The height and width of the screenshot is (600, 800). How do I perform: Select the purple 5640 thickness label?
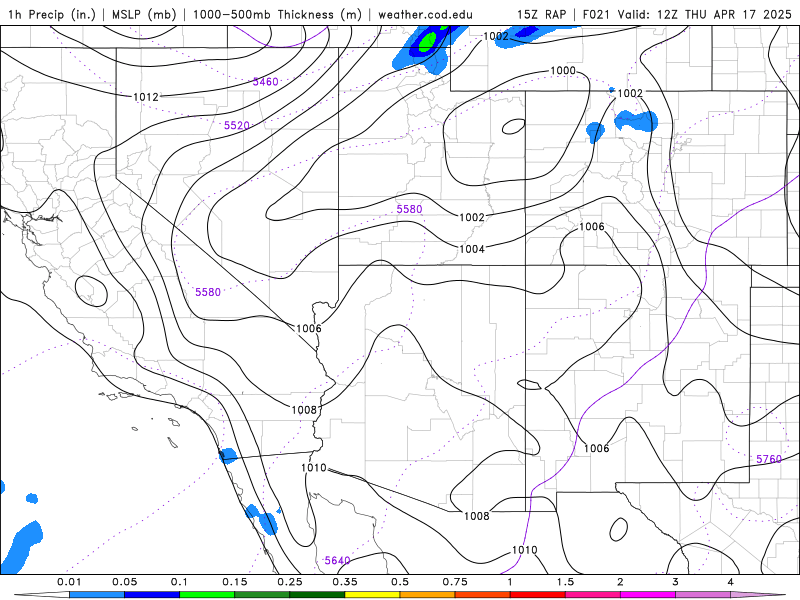coord(337,560)
